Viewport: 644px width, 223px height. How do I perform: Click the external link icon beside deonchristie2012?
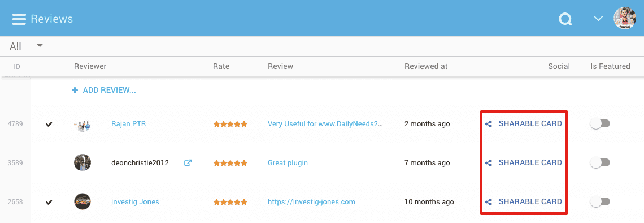click(188, 162)
